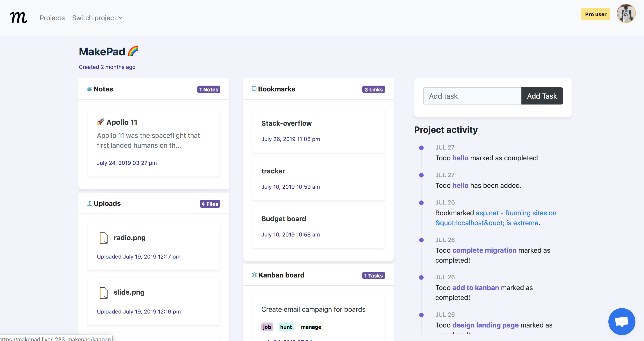Open the Notes section heading

(103, 89)
